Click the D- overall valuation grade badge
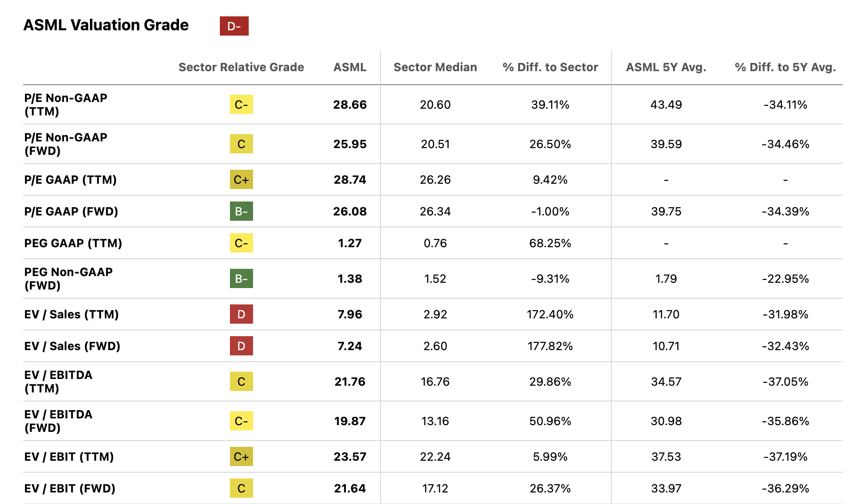The image size is (864, 504). [234, 26]
